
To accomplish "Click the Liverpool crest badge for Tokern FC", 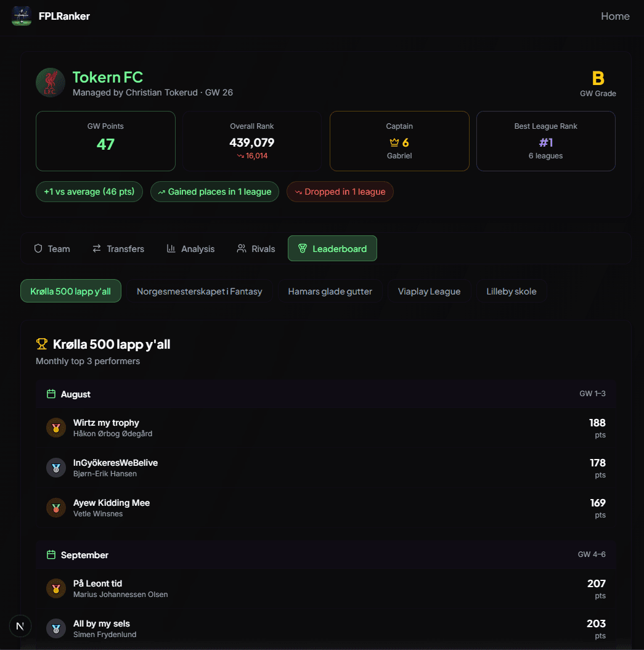I will pos(50,82).
